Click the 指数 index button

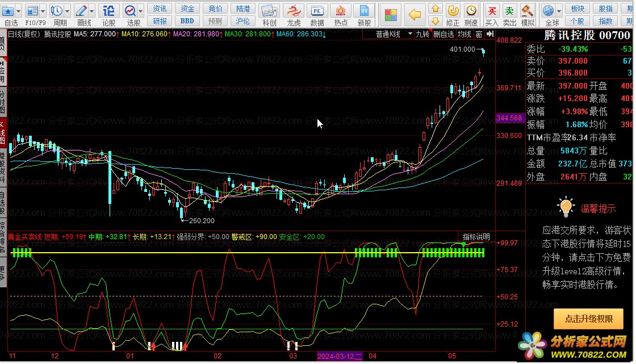point(605,20)
